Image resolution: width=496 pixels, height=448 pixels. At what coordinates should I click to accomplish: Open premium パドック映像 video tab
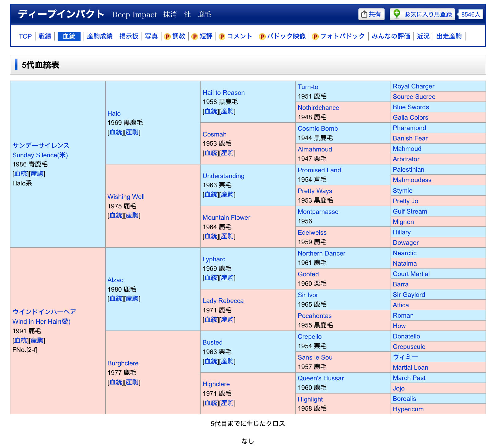point(282,36)
